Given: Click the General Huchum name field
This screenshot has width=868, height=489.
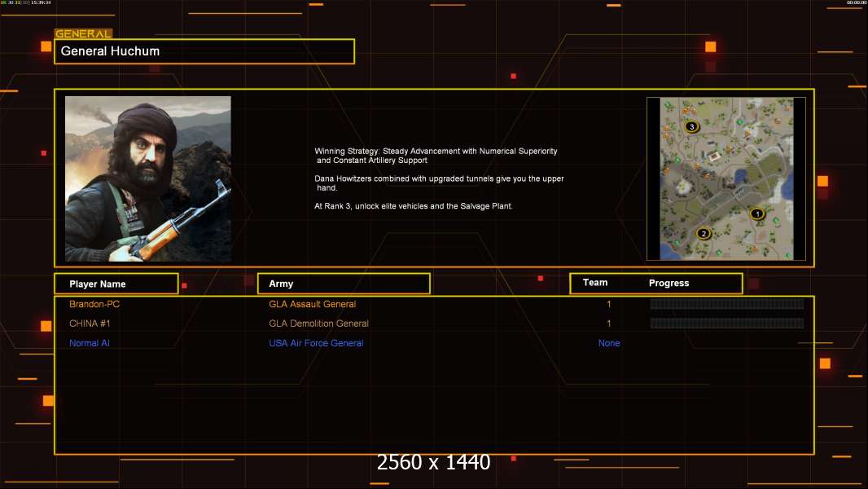Looking at the screenshot, I should (204, 51).
